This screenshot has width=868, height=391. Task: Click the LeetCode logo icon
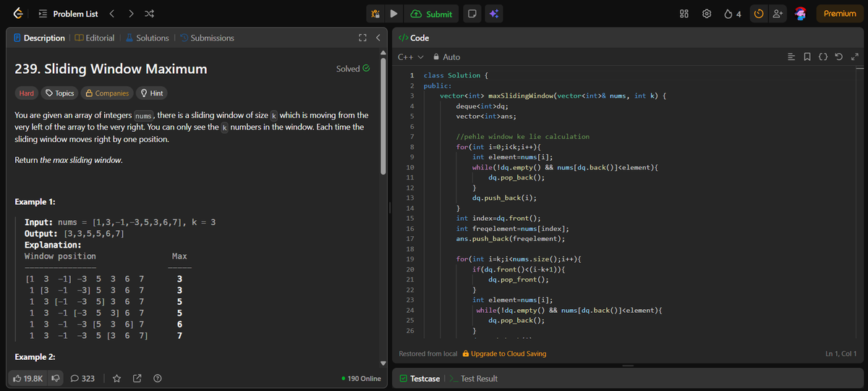pos(17,14)
